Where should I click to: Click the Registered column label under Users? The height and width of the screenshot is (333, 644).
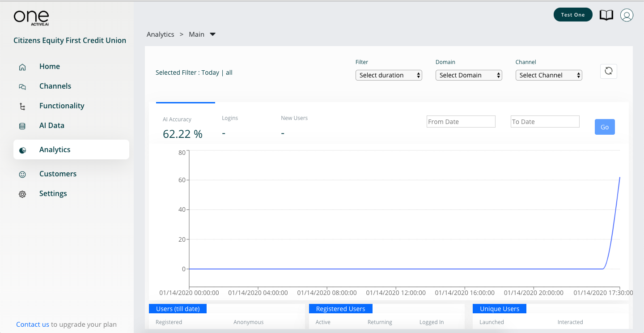(169, 322)
